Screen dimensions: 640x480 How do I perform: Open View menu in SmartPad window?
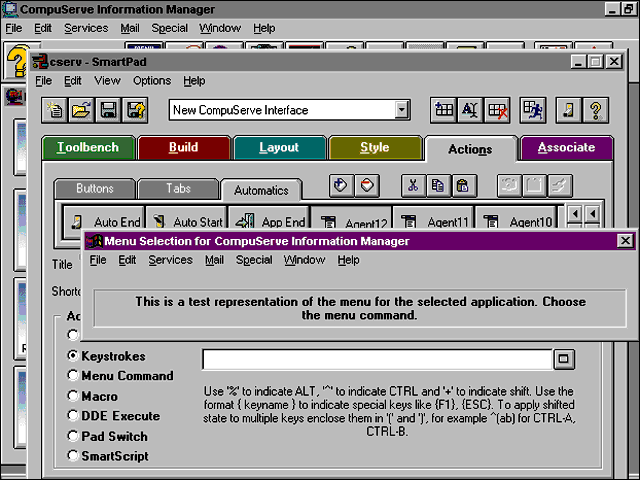click(x=107, y=81)
